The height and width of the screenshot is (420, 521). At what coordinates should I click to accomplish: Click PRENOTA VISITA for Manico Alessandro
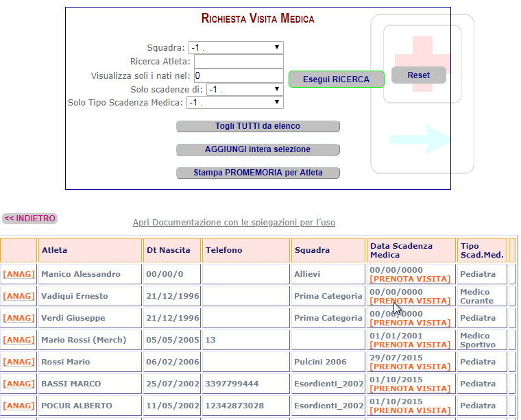410,279
